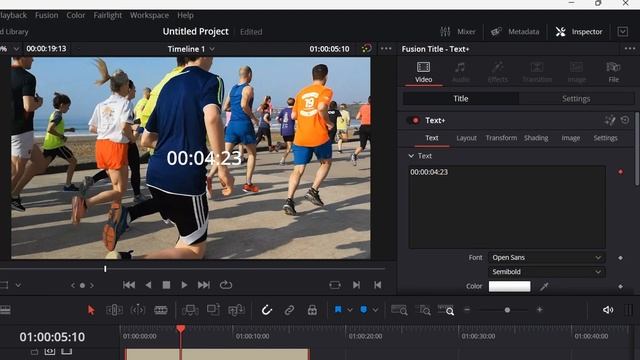This screenshot has width=640, height=360.
Task: Toggle loop playback
Action: (x=226, y=285)
